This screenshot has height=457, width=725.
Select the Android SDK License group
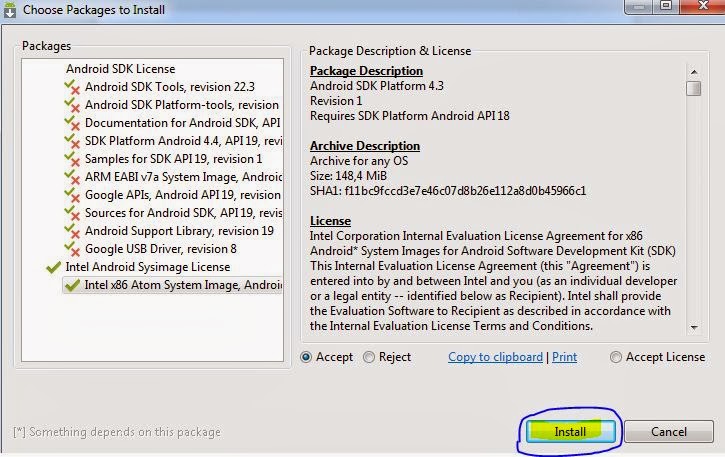tap(120, 69)
